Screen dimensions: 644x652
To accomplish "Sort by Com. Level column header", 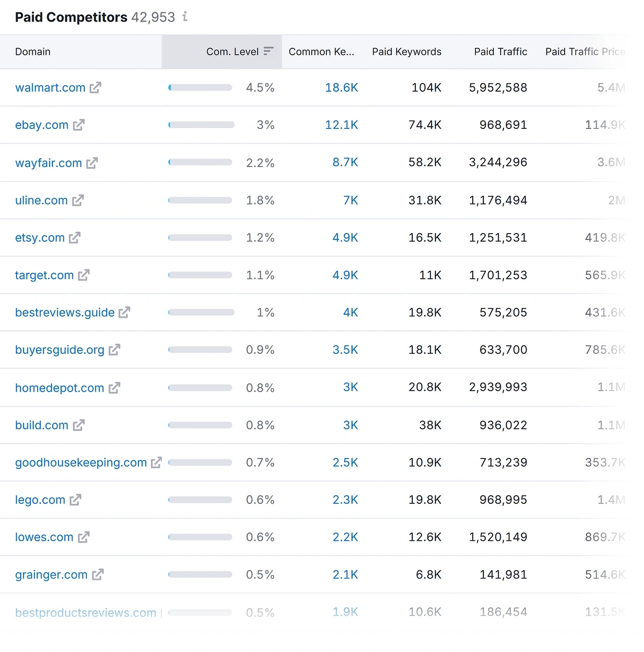I will [222, 52].
